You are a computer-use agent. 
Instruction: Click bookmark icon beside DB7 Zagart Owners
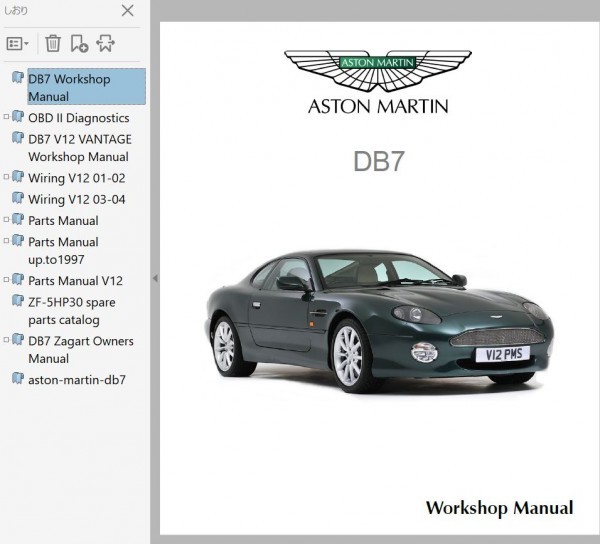point(18,339)
